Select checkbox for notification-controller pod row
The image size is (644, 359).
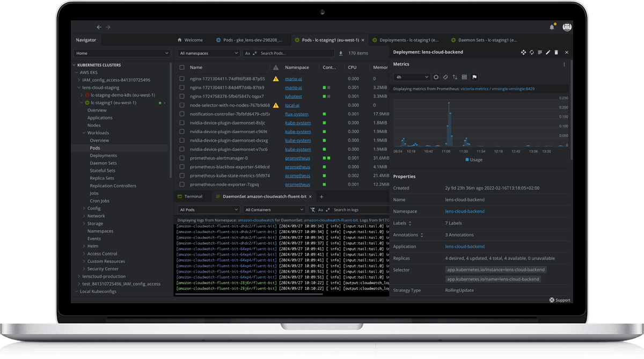click(x=182, y=114)
